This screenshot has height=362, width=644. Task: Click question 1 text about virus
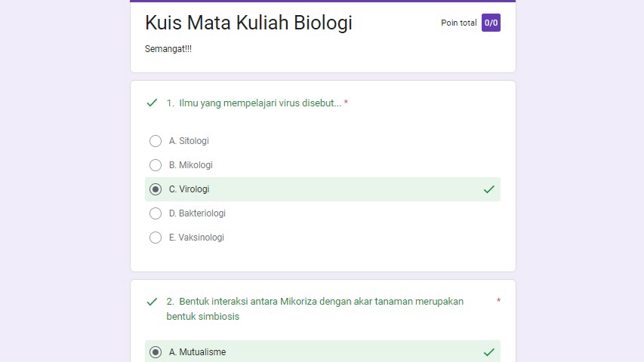pos(254,103)
